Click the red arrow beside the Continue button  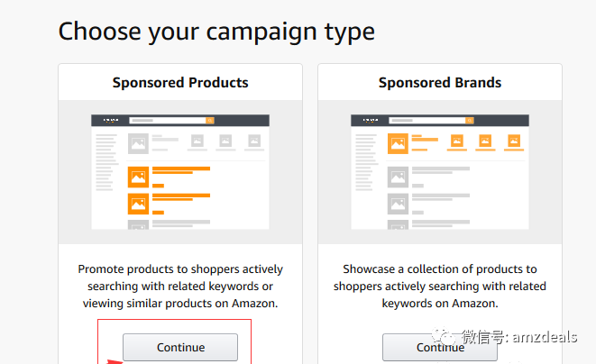(x=114, y=359)
